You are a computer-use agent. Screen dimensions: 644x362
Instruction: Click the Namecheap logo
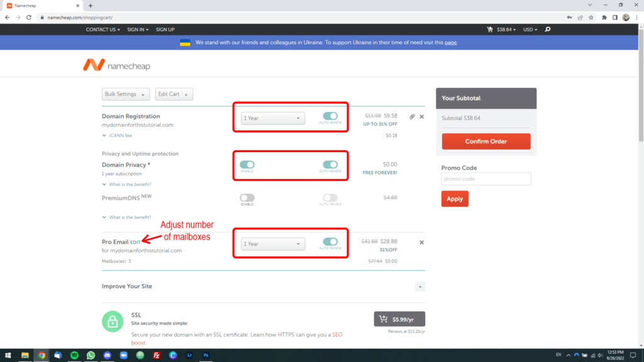coord(116,65)
